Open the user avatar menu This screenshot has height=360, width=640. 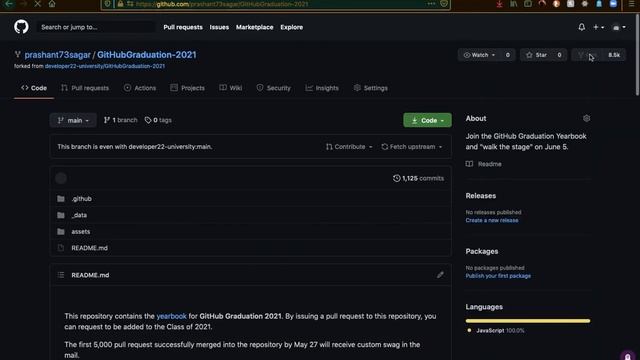point(619,27)
